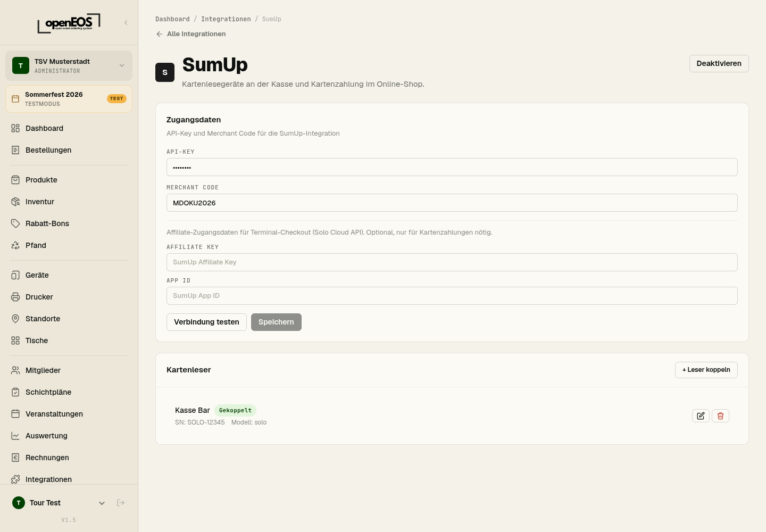
Task: Click the Integrationen breadcrumb link
Action: click(226, 19)
